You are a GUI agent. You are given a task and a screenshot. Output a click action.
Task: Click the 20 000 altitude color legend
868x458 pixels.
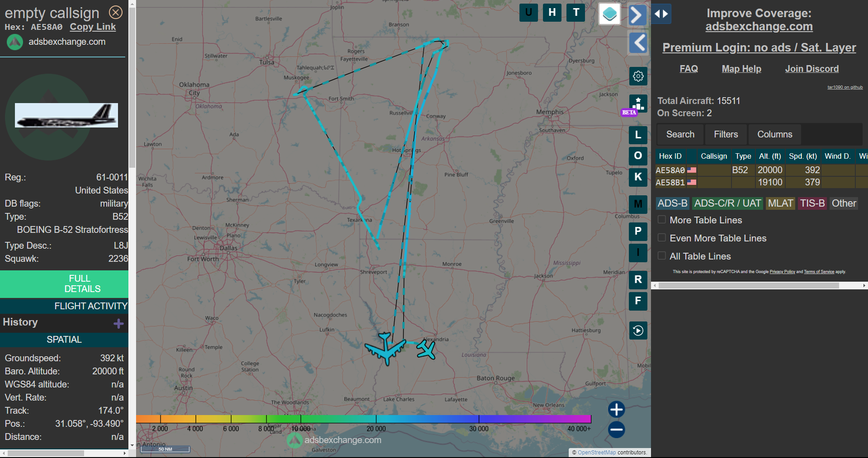pos(376,429)
